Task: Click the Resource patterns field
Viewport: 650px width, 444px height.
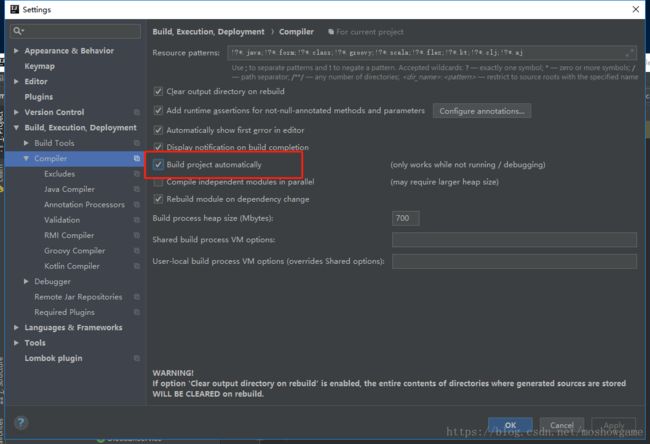Action: tap(432, 53)
